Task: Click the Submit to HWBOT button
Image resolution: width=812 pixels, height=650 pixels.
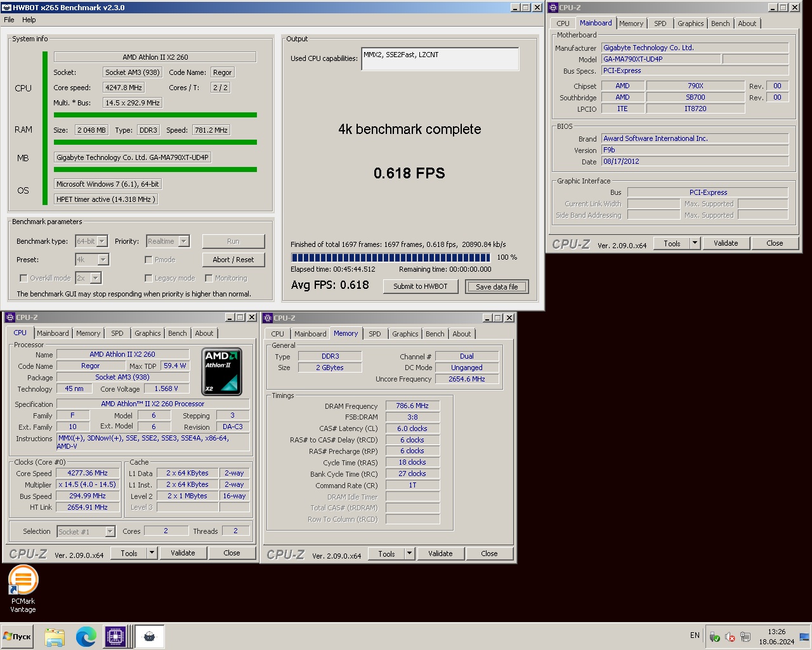Action: 421,286
